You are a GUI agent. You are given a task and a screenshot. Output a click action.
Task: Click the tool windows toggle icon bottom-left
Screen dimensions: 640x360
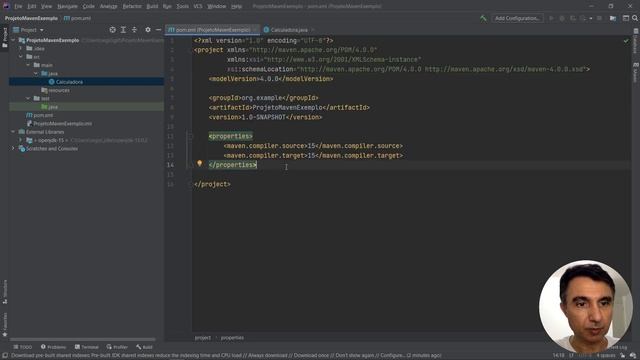point(4,356)
